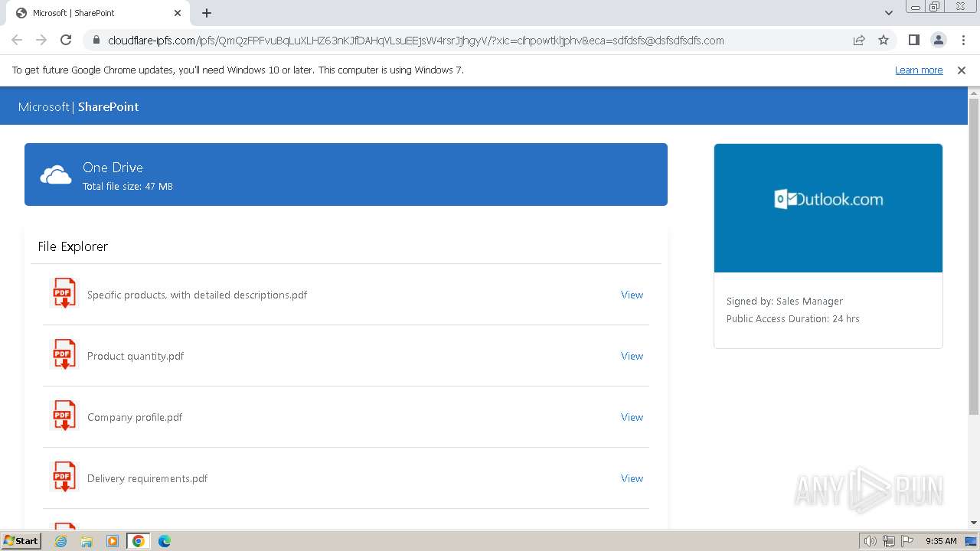
Task: View Delivery requirements.pdf
Action: click(x=632, y=478)
